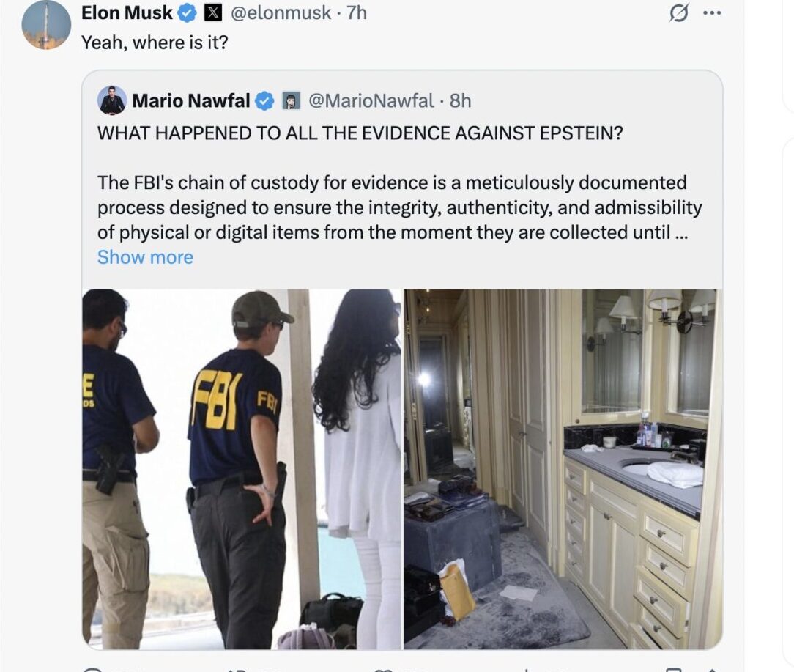Click the "Yeah, where is it?" post text
Viewport: 794px width, 672px height.
pos(155,43)
